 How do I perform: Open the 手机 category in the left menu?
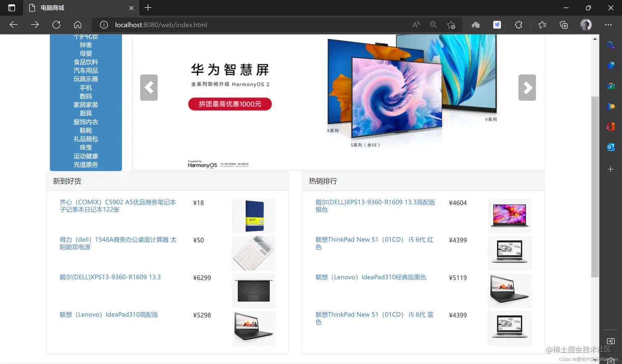pos(86,88)
